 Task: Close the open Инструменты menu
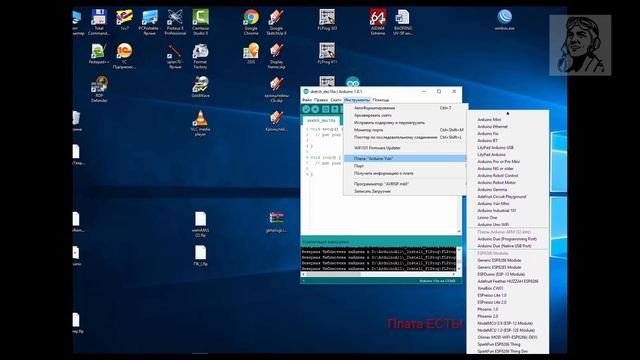click(x=357, y=100)
